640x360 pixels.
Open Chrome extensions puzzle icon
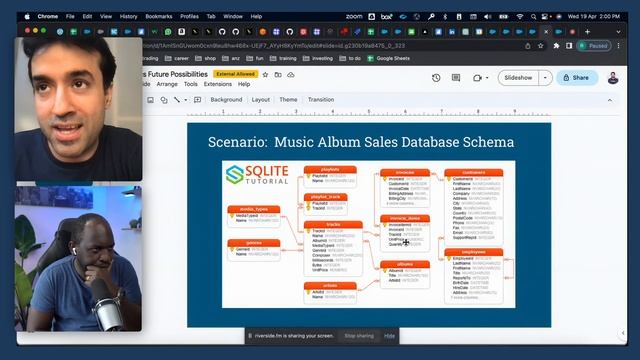click(x=556, y=46)
